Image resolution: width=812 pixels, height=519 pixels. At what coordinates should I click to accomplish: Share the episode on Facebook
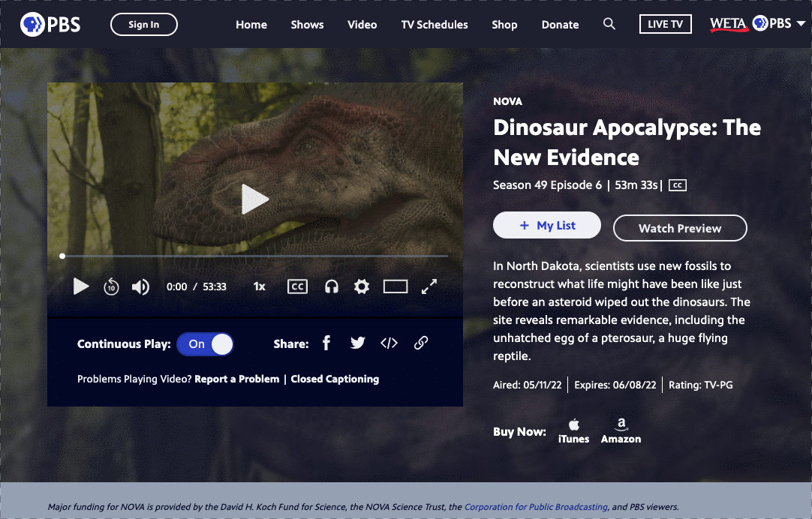coord(326,343)
